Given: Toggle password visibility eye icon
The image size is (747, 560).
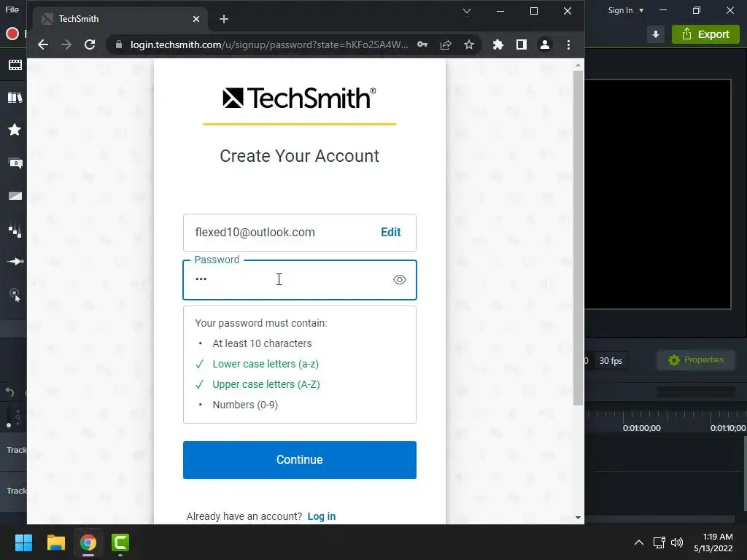Looking at the screenshot, I should pos(400,280).
